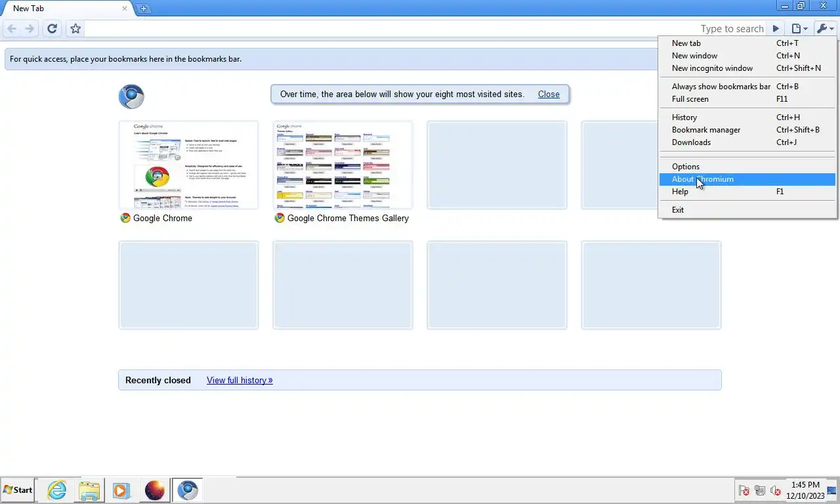The height and width of the screenshot is (504, 840).
Task: Click the network tray icon
Action: click(x=760, y=490)
